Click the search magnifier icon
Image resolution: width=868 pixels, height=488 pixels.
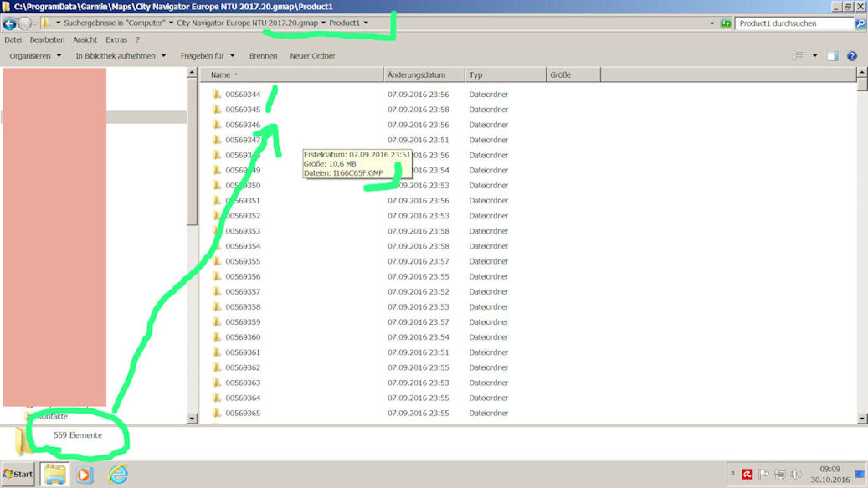860,23
